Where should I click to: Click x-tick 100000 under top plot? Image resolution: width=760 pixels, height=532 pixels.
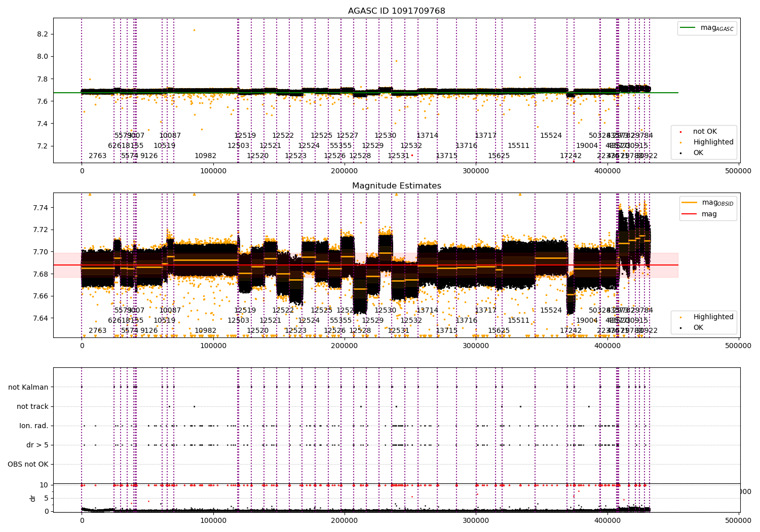(x=213, y=171)
